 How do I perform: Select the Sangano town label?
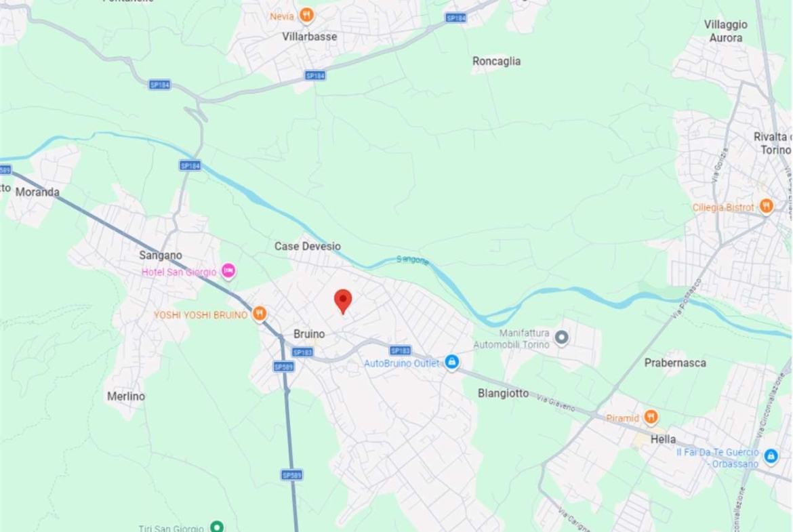coord(161,255)
